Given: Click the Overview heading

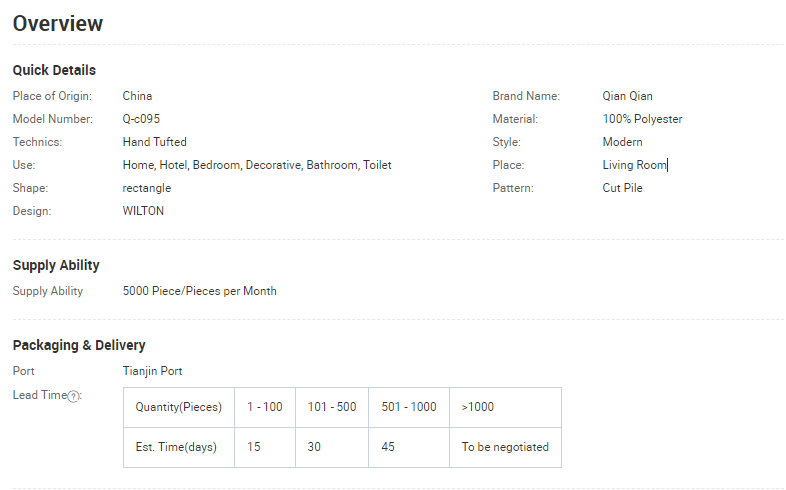Looking at the screenshot, I should tap(58, 23).
